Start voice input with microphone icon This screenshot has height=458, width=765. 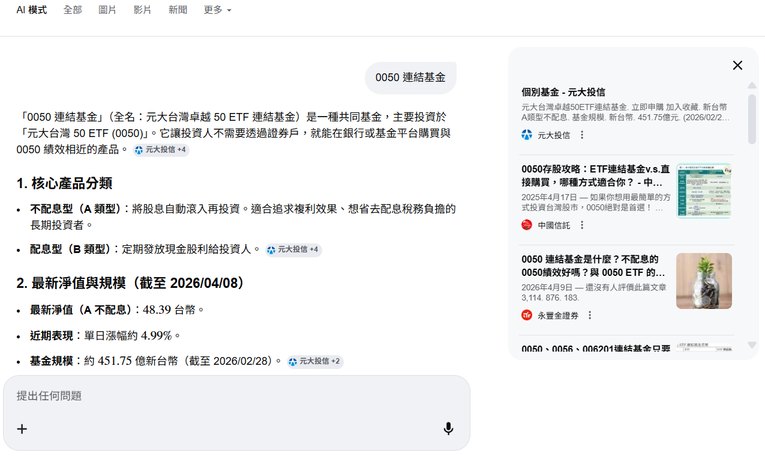coord(448,428)
